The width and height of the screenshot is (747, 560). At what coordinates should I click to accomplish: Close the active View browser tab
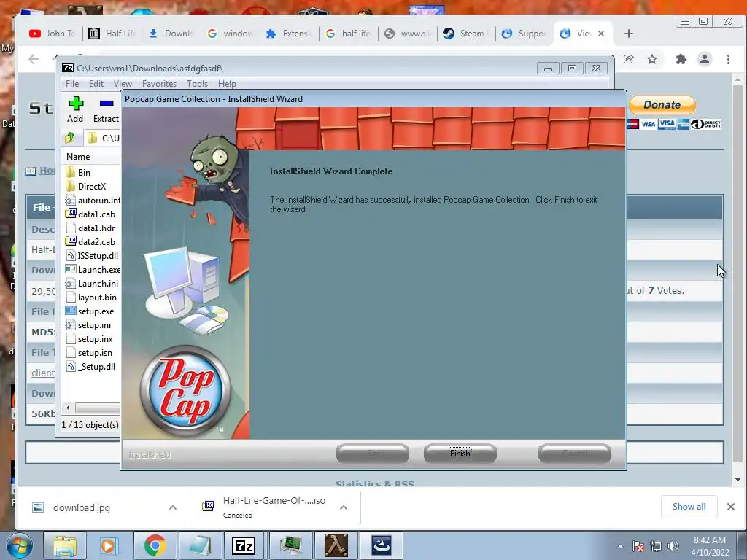601,34
